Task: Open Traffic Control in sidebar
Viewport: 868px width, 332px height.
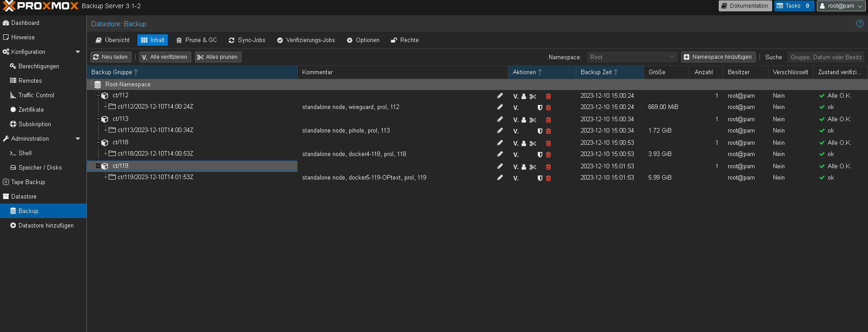Action: (x=43, y=95)
